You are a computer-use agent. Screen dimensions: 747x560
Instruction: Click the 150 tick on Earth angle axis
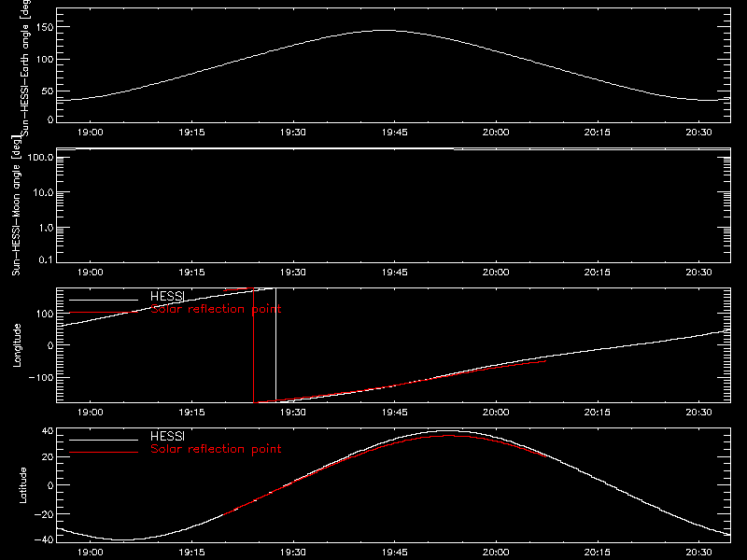(44, 27)
